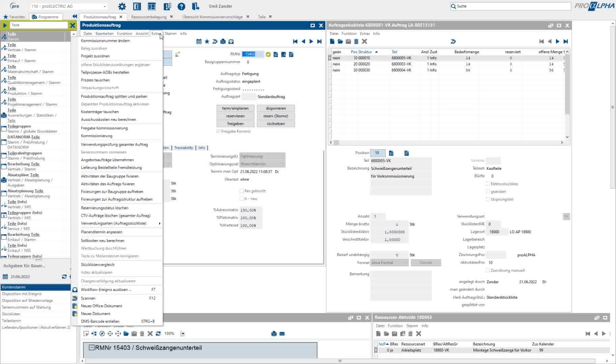This screenshot has width=616, height=364.
Task: Click the term/einplanen button
Action: [235, 108]
